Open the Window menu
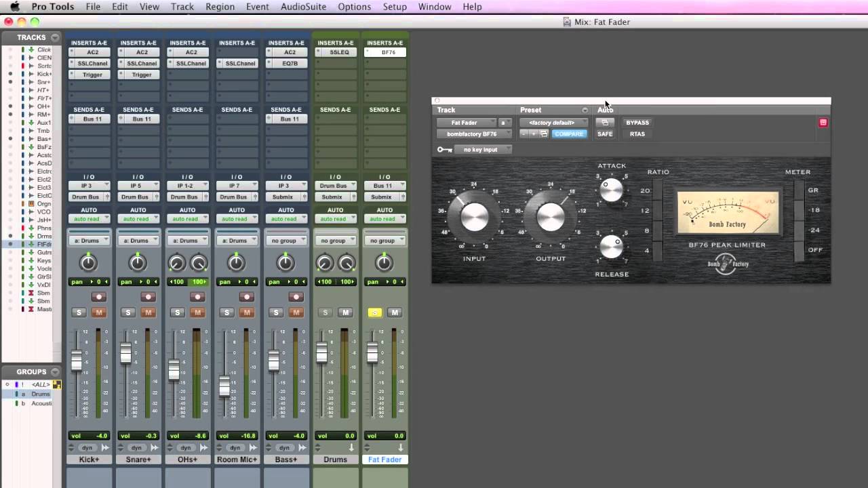 coord(435,7)
